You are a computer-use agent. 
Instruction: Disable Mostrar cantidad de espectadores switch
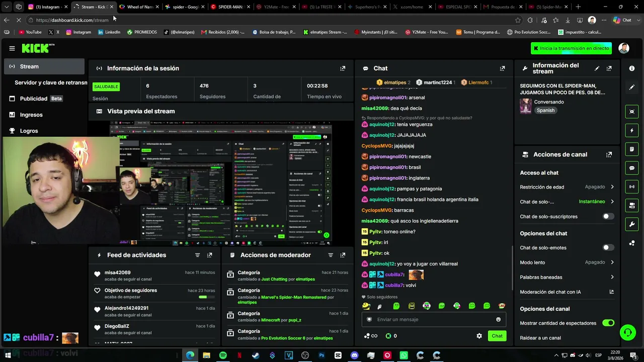click(608, 323)
